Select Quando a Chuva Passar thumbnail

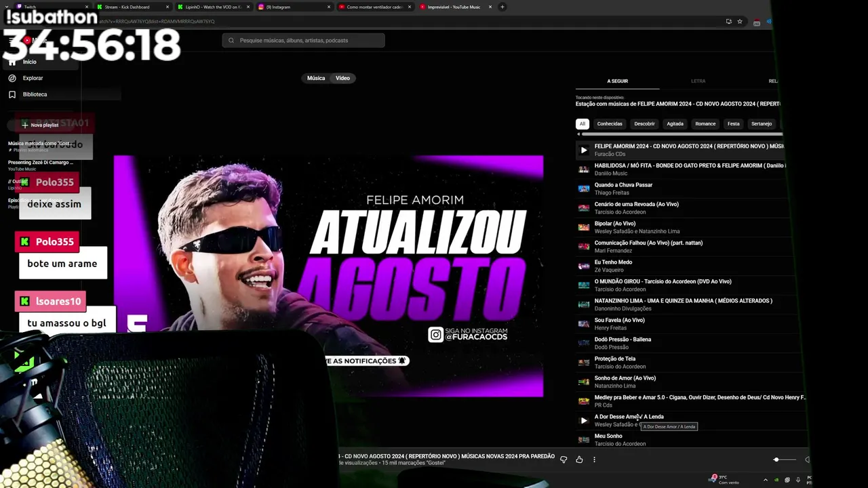pyautogui.click(x=583, y=188)
